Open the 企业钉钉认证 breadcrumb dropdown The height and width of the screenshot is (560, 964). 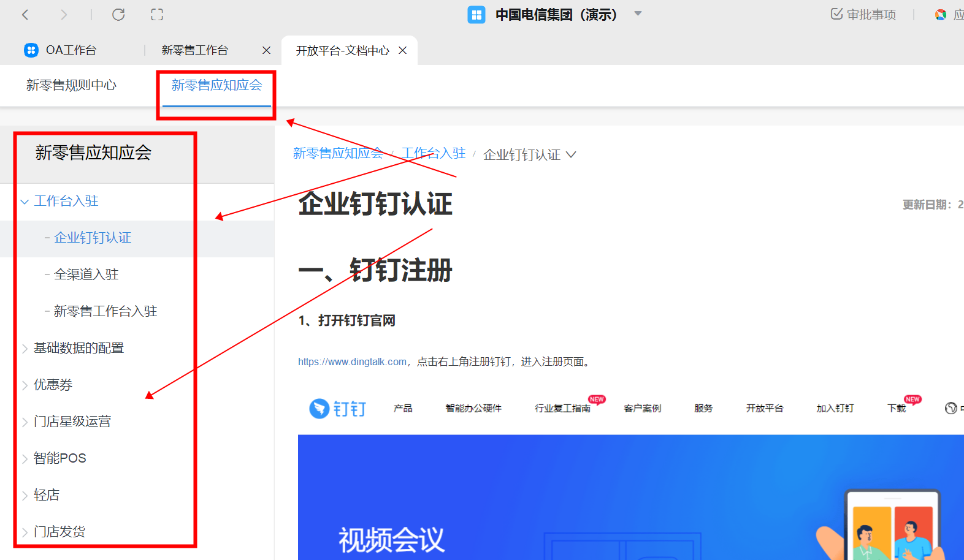click(x=571, y=154)
